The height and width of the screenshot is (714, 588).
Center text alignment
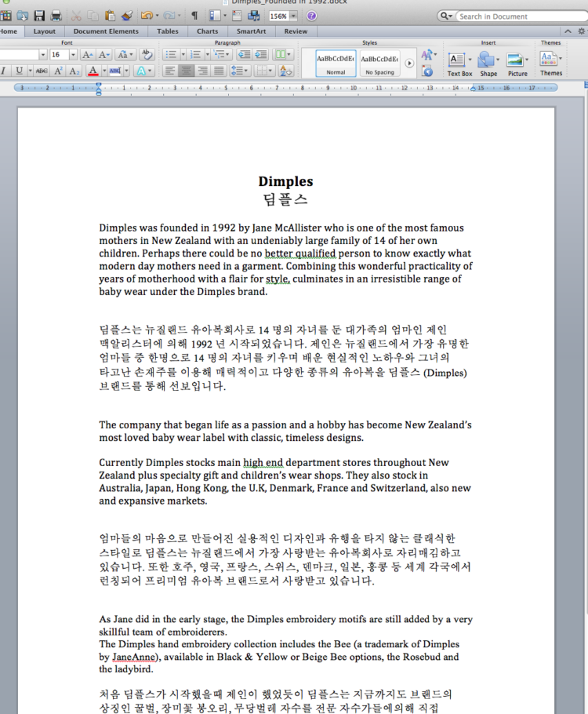(x=186, y=71)
